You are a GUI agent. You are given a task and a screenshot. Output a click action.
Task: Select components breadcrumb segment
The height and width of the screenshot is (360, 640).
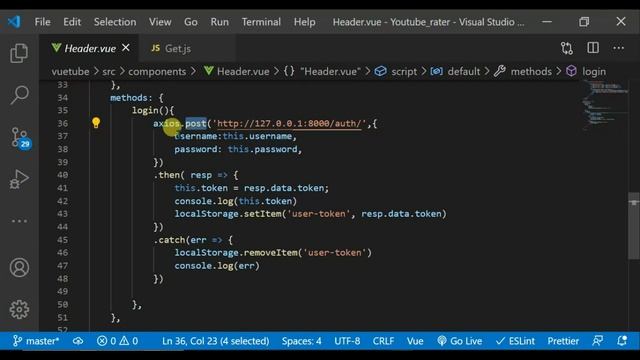[157, 71]
